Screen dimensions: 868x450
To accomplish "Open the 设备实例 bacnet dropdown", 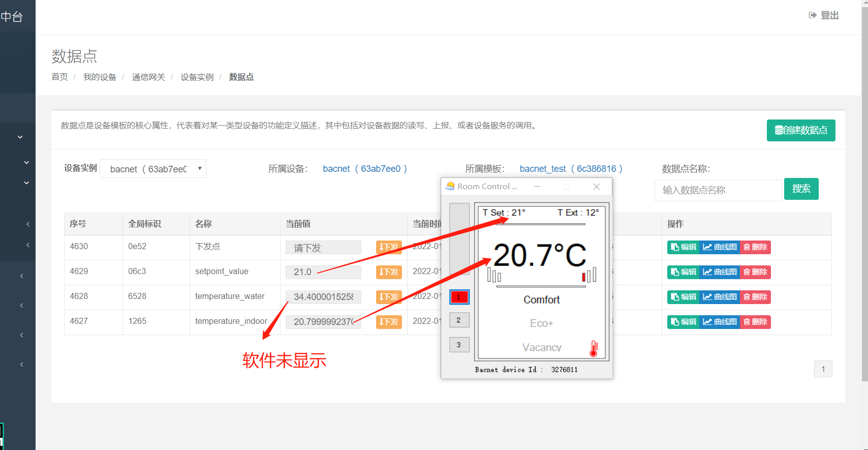I will click(x=153, y=169).
